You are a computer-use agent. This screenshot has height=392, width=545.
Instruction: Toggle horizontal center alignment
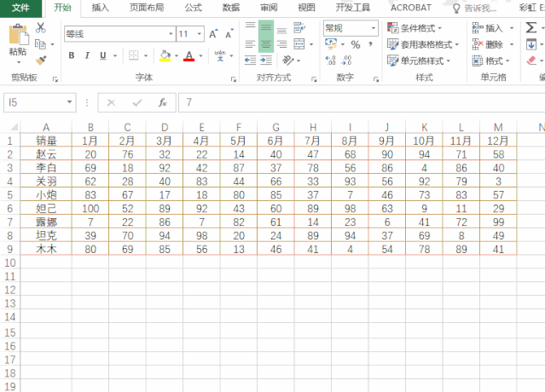pos(266,44)
